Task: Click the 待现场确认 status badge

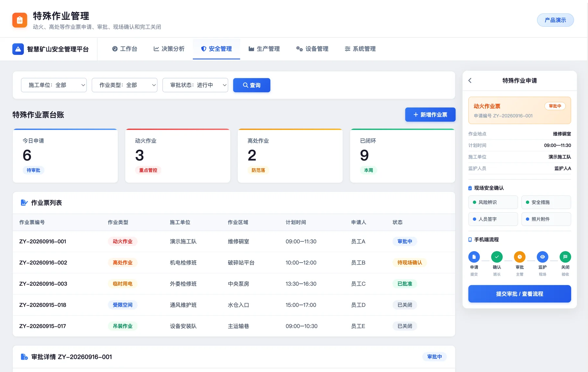Action: 410,263
